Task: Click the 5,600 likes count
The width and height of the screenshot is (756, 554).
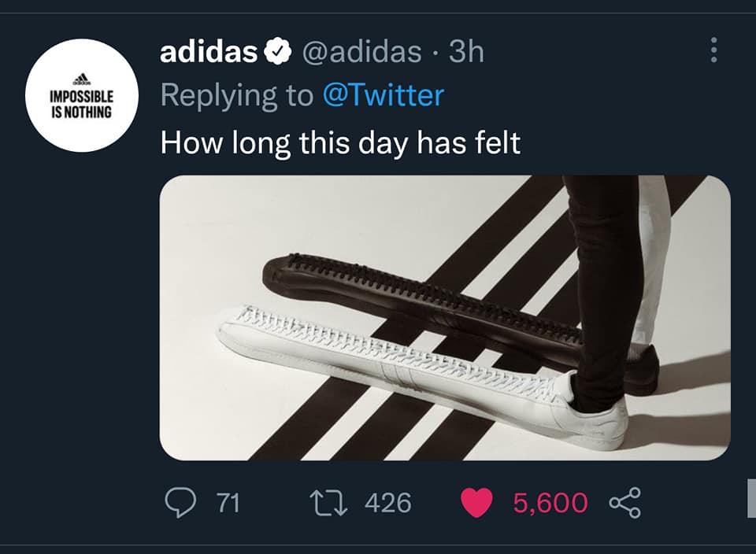Action: tap(550, 502)
